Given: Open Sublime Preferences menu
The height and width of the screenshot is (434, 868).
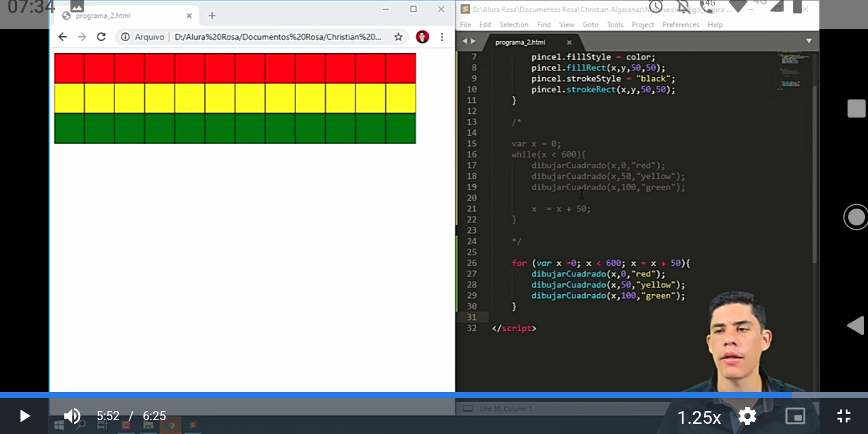Looking at the screenshot, I should (x=681, y=25).
